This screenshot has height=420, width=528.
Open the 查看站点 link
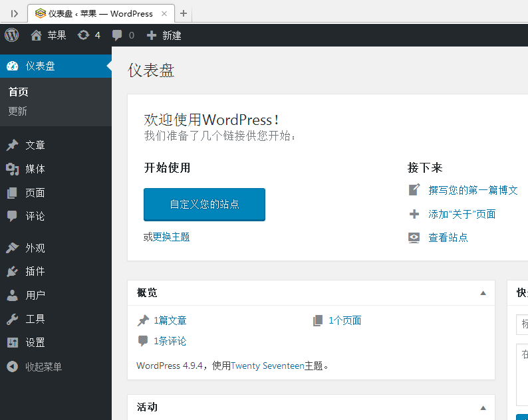click(x=448, y=238)
